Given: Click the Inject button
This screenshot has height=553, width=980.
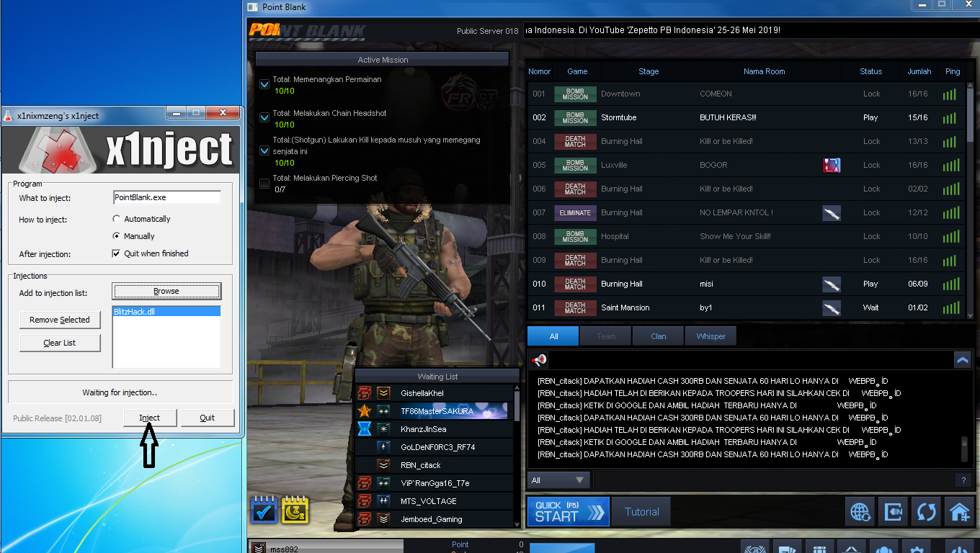Looking at the screenshot, I should pyautogui.click(x=150, y=418).
